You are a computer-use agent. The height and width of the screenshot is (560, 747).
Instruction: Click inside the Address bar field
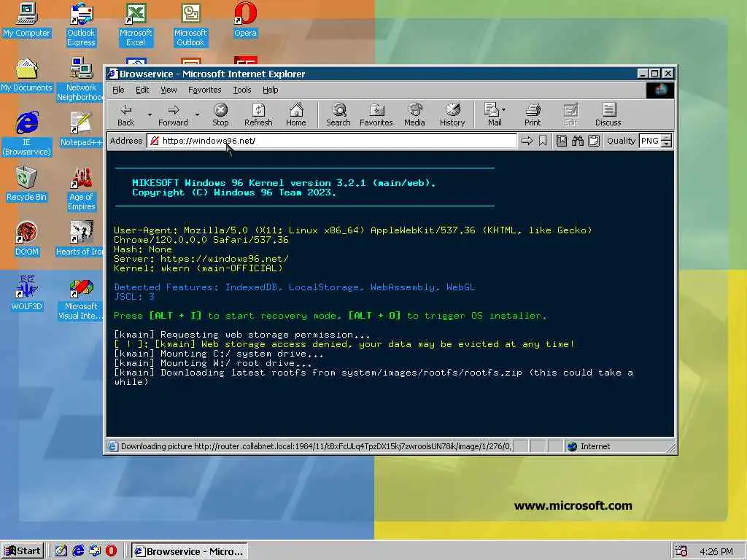(x=332, y=141)
